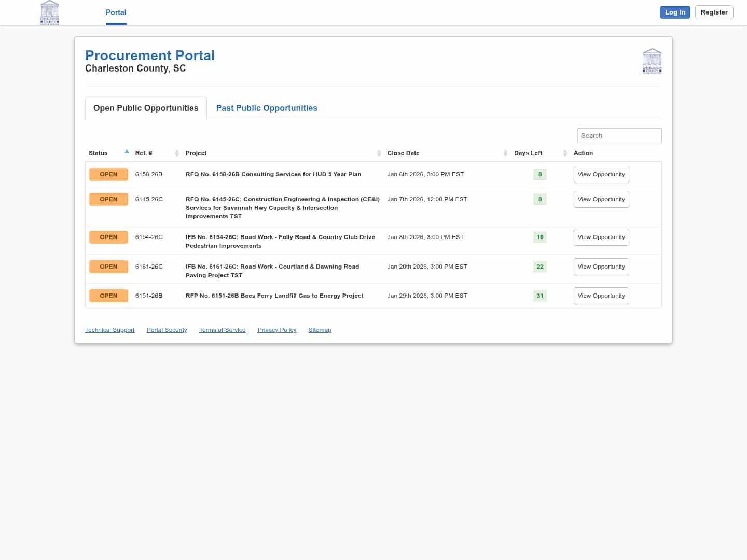Sort by Days Left column arrows
Screen dimensions: 747x560
click(x=565, y=153)
